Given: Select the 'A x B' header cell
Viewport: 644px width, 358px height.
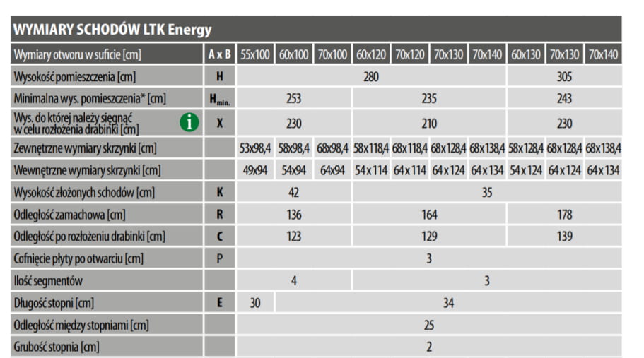Looking at the screenshot, I should (x=219, y=54).
